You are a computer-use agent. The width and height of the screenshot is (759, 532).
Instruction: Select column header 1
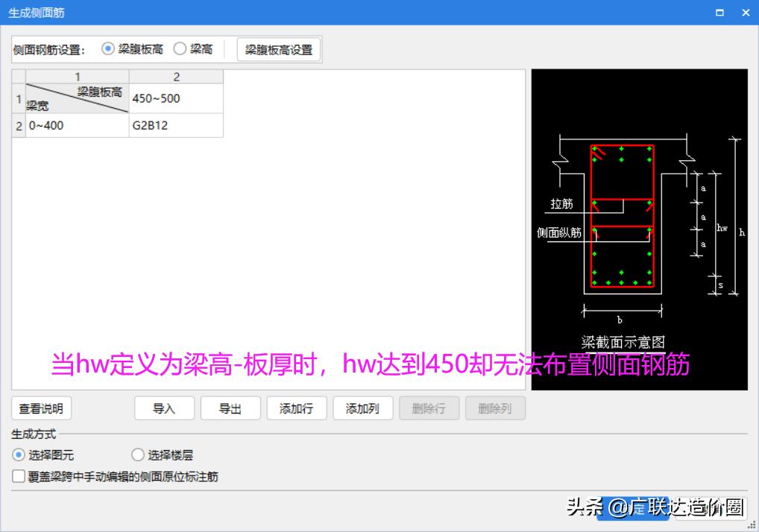(x=77, y=77)
